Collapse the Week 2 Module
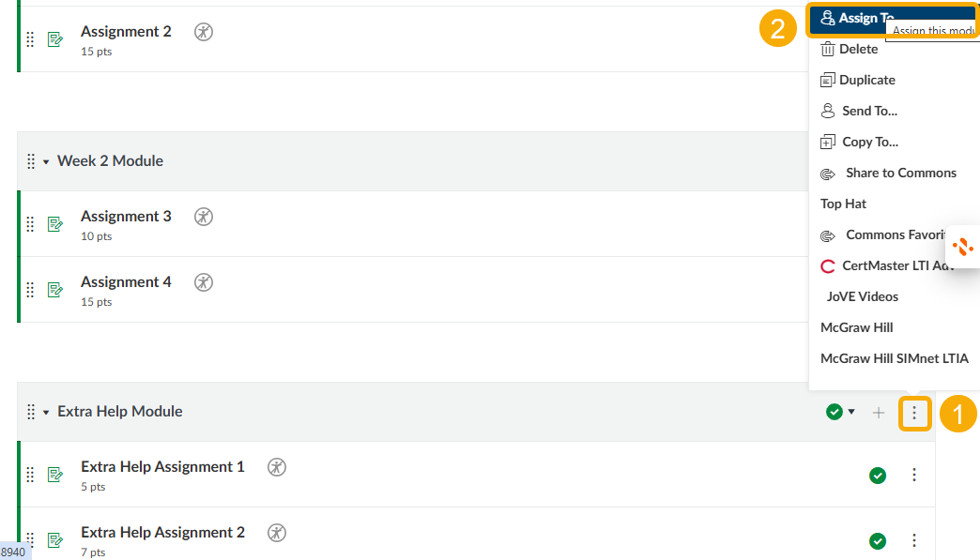The width and height of the screenshot is (980, 560). [x=46, y=162]
